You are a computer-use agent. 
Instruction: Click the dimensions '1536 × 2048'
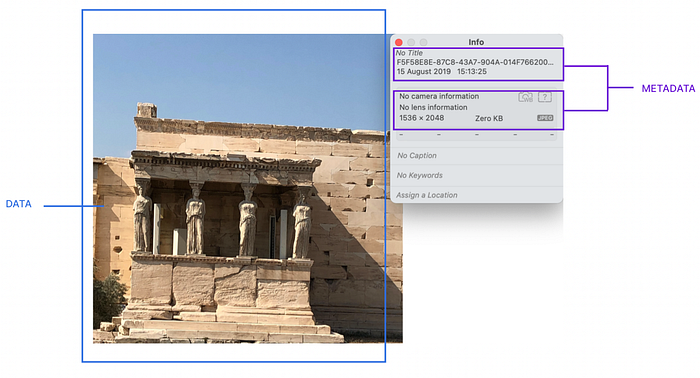[421, 118]
